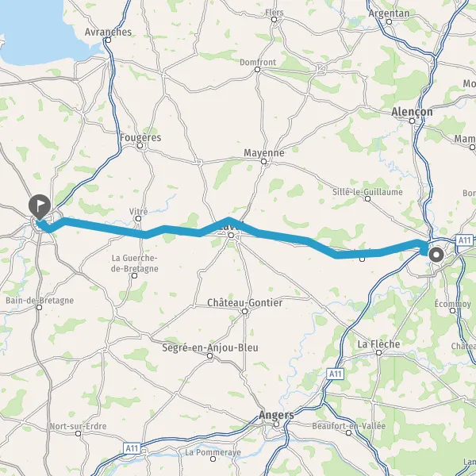
Task: Select the Segré-en-Anjou-Bleu label
Action: point(210,347)
